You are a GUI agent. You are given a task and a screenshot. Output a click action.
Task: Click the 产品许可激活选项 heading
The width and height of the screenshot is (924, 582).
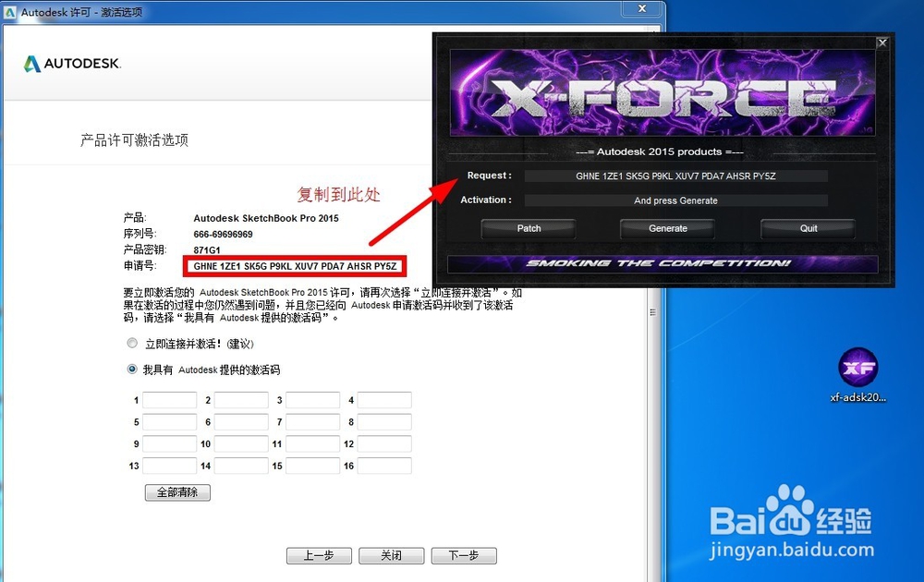tap(134, 140)
